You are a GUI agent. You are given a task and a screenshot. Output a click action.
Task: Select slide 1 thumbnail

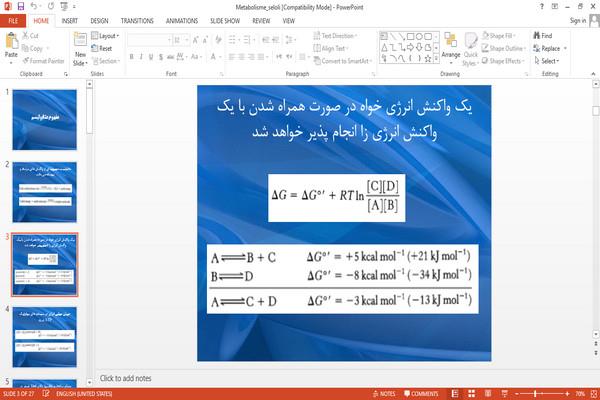44,119
